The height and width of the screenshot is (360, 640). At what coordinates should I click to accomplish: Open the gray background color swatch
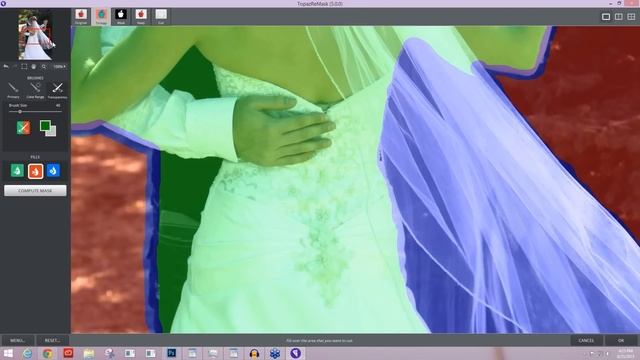tap(52, 132)
